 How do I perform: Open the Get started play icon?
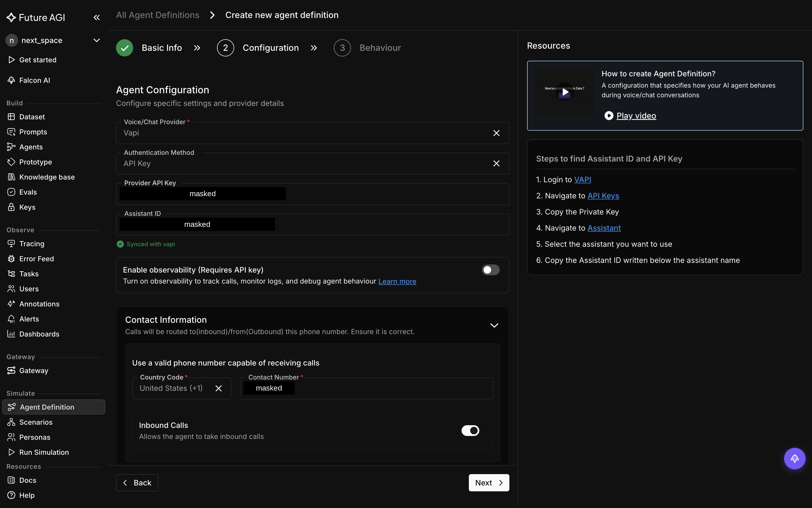[11, 60]
